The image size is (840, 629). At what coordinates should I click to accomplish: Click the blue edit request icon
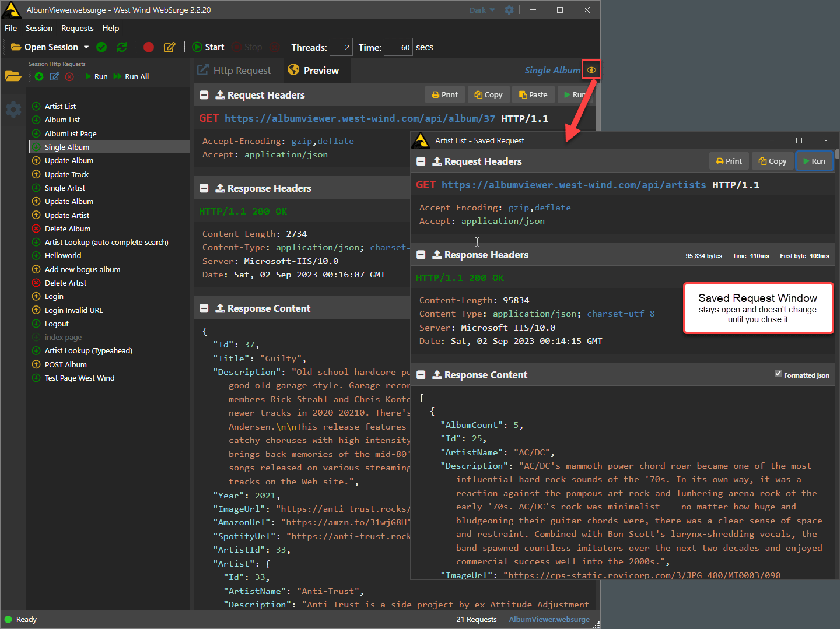[54, 76]
